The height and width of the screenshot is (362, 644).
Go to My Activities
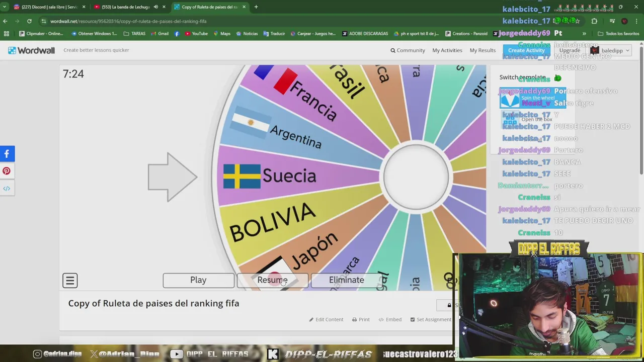[x=447, y=50]
